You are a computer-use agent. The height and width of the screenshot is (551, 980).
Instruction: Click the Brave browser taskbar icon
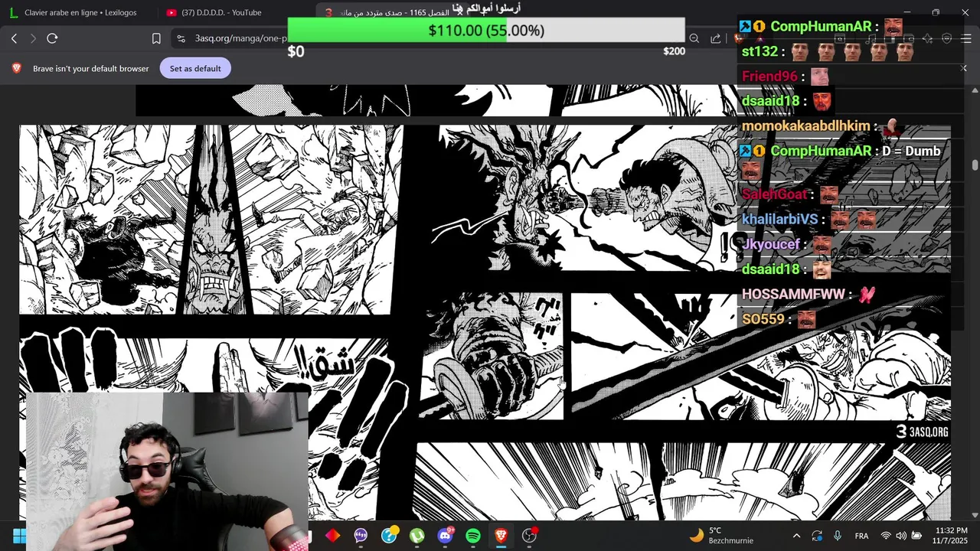[501, 536]
